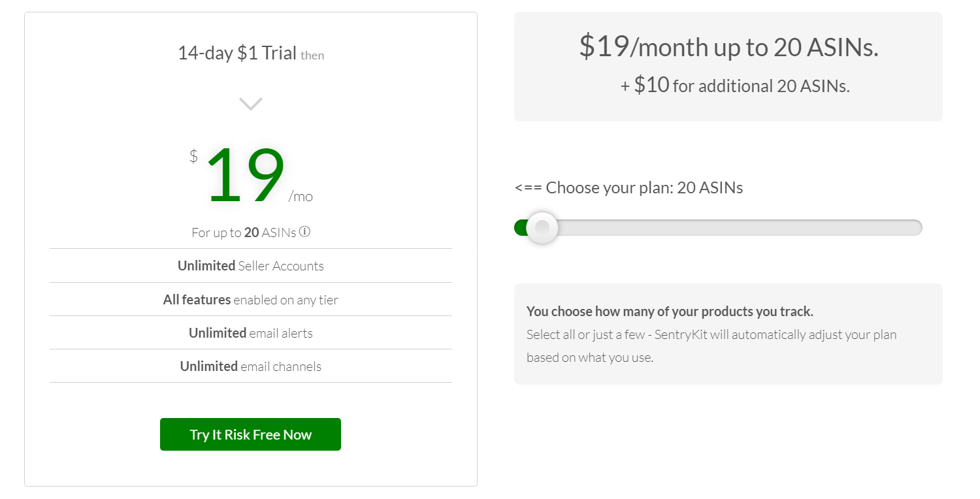Click the info icon beside 20 ASINs

click(304, 232)
